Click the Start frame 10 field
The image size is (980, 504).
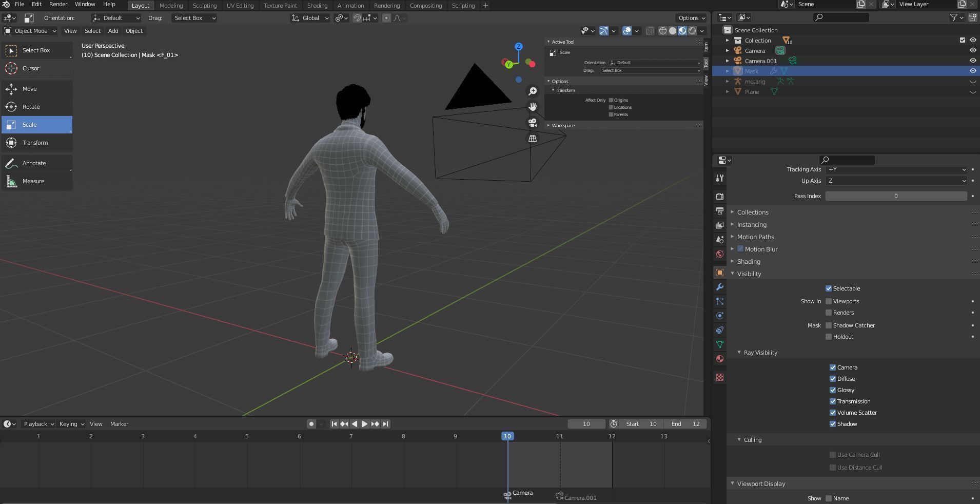641,424
